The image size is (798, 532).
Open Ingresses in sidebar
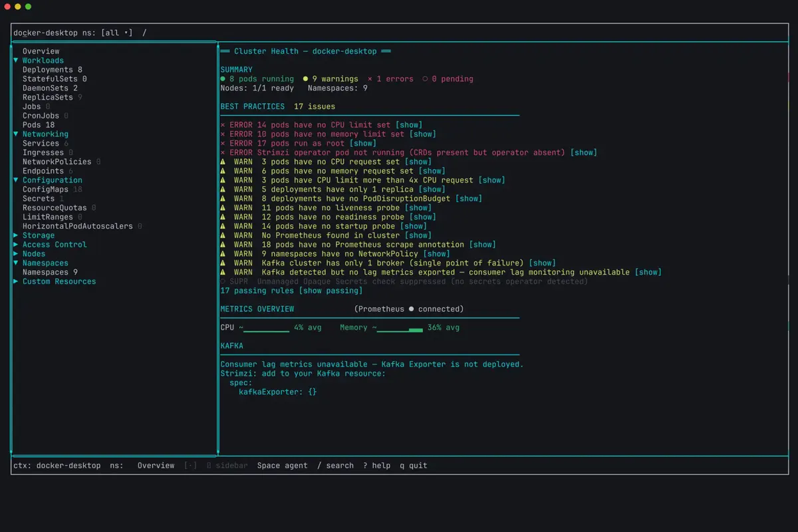click(48, 153)
